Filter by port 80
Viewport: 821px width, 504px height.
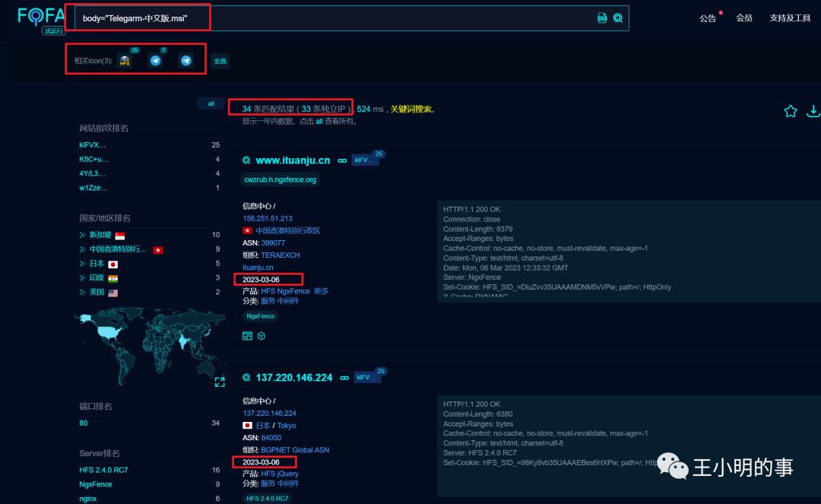click(x=84, y=423)
